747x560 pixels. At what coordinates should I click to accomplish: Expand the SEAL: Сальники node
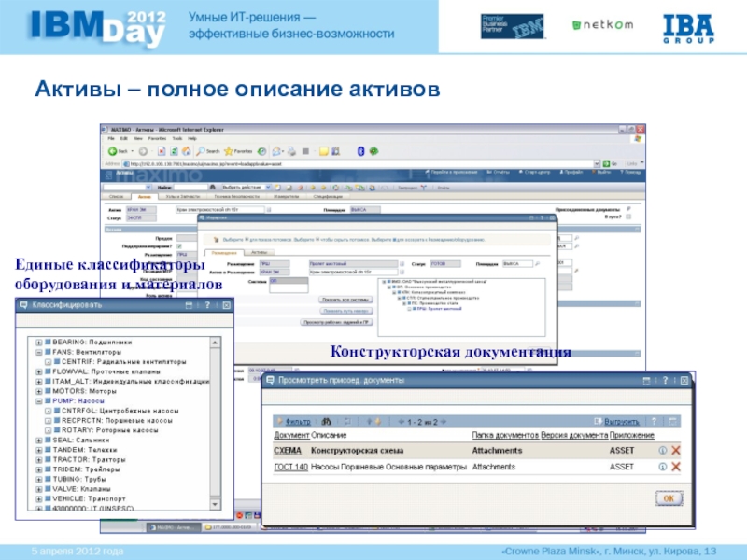pos(39,441)
